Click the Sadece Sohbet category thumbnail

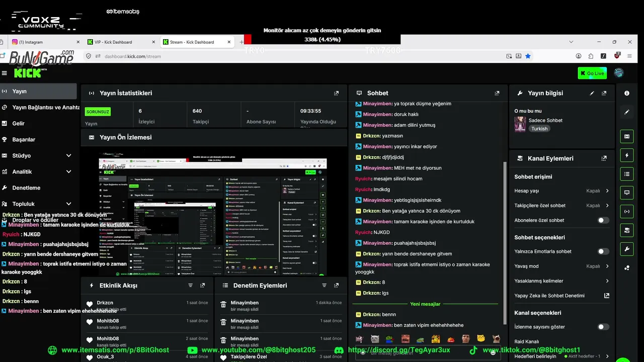pos(520,124)
